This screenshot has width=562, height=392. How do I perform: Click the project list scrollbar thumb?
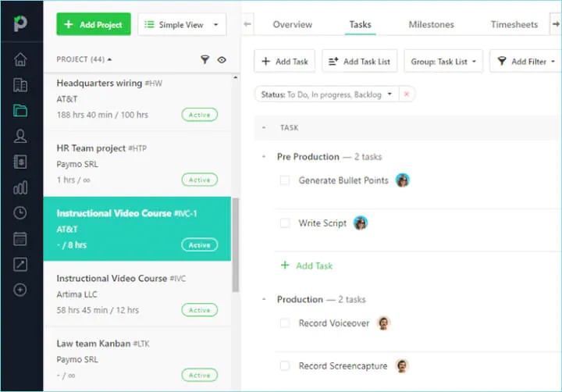coord(236,244)
